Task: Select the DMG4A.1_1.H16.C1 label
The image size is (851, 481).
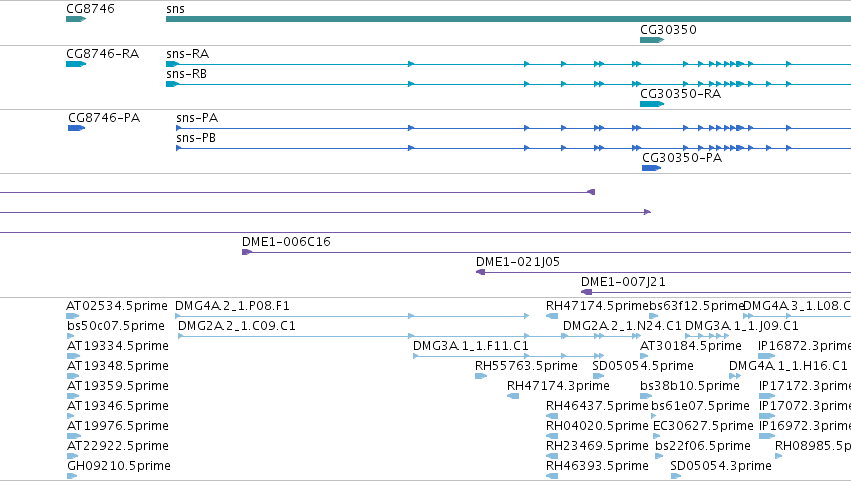Action: [788, 366]
